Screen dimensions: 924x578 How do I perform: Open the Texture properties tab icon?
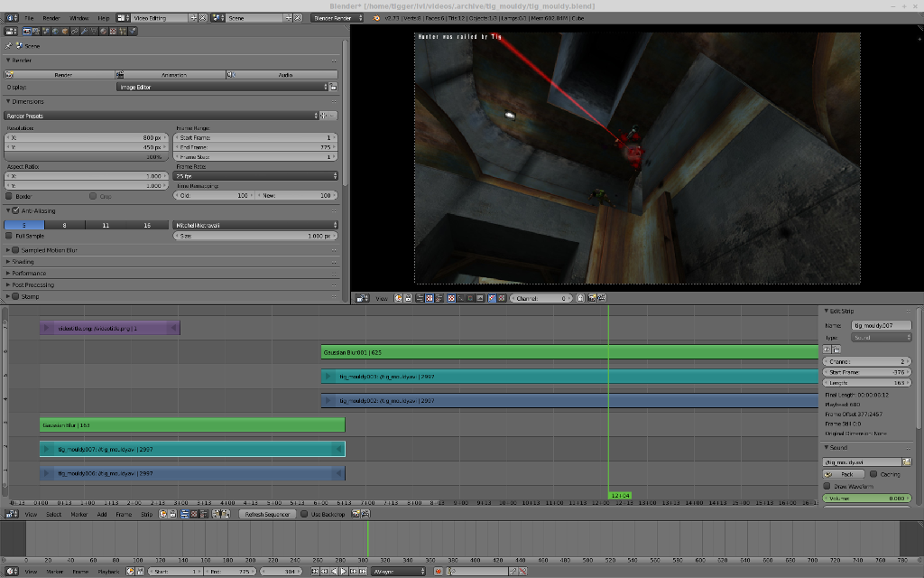coord(113,32)
